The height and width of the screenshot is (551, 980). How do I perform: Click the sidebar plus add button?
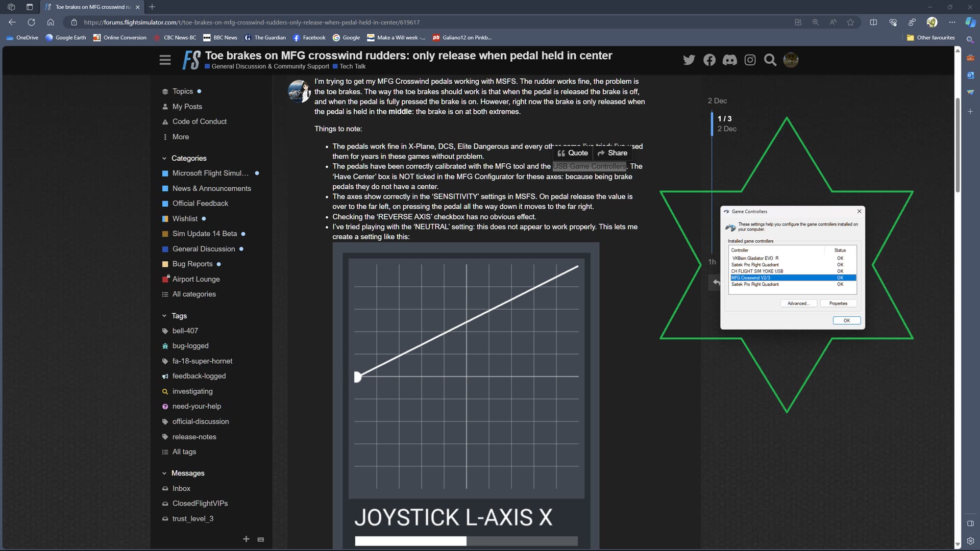pyautogui.click(x=246, y=539)
